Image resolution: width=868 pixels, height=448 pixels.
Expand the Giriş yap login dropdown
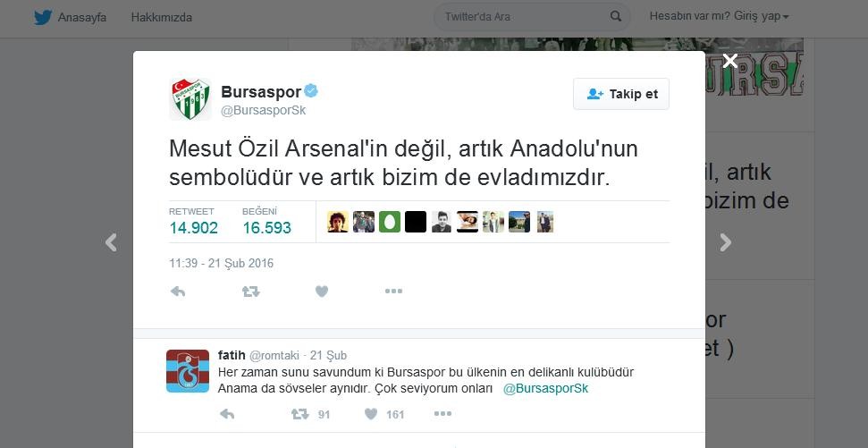(x=719, y=17)
